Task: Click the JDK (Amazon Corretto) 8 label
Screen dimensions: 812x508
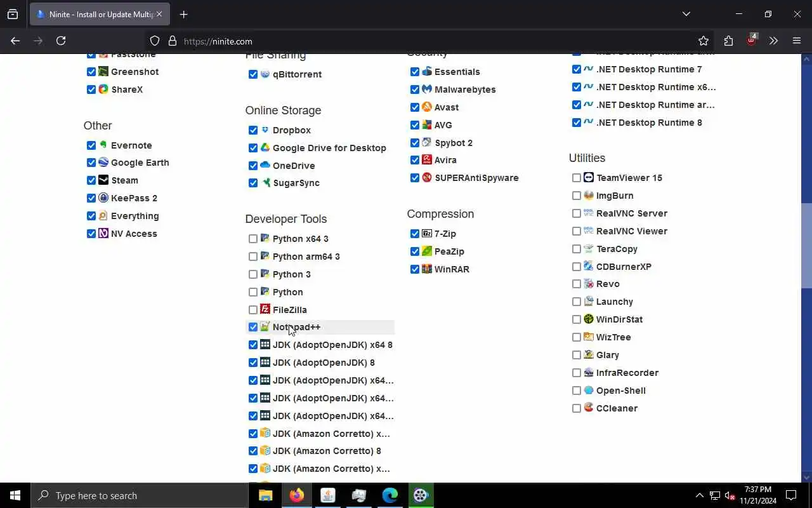Action: point(327,451)
